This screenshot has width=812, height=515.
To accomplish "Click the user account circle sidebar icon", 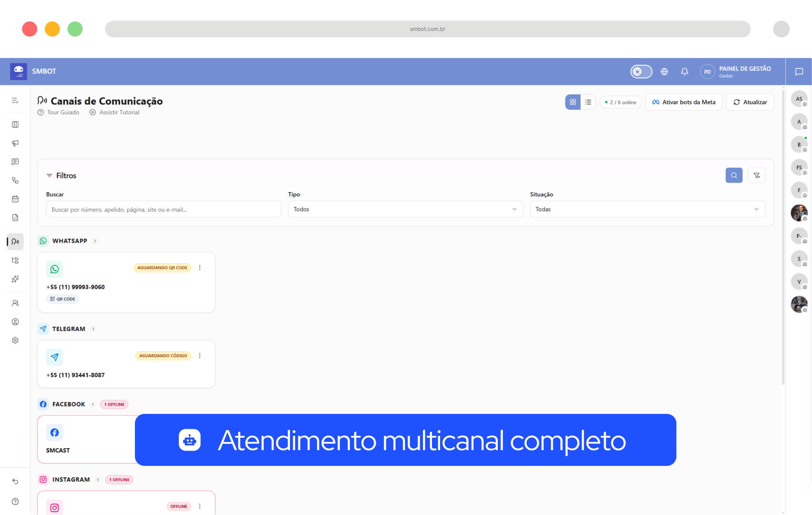I will tap(15, 322).
